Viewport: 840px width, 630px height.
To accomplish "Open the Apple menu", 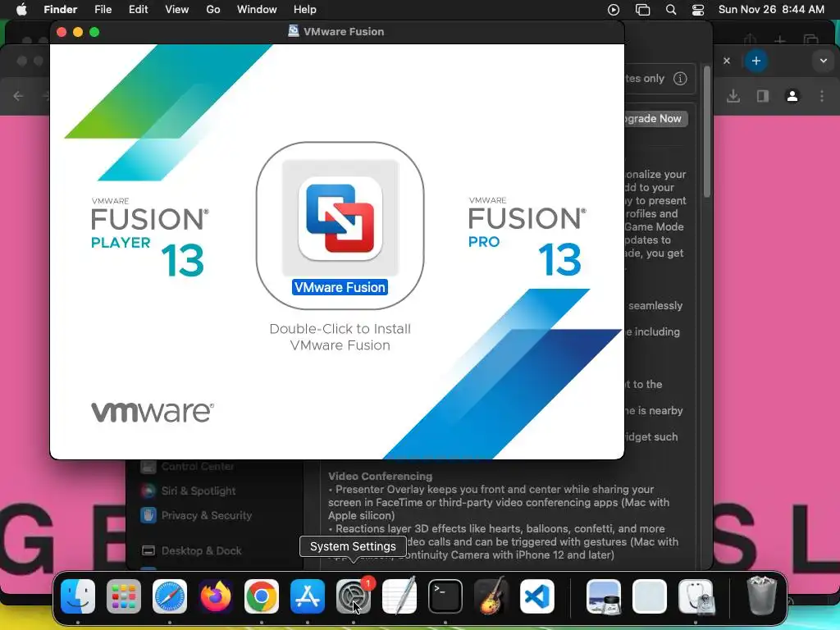I will 21,10.
